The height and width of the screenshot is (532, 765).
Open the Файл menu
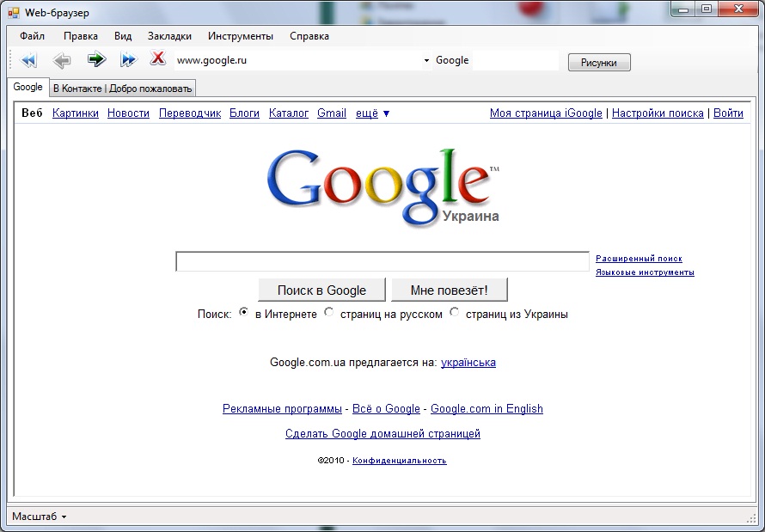pos(32,36)
